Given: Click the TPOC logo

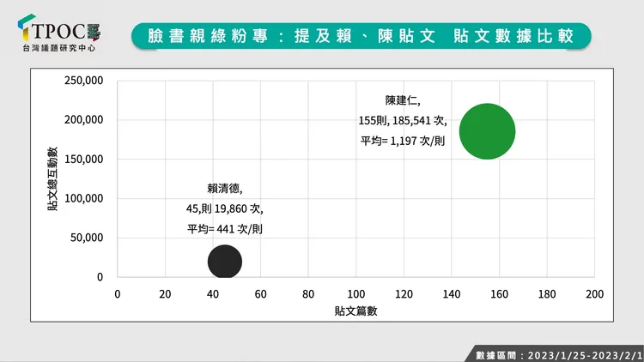Looking at the screenshot, I should (x=58, y=33).
